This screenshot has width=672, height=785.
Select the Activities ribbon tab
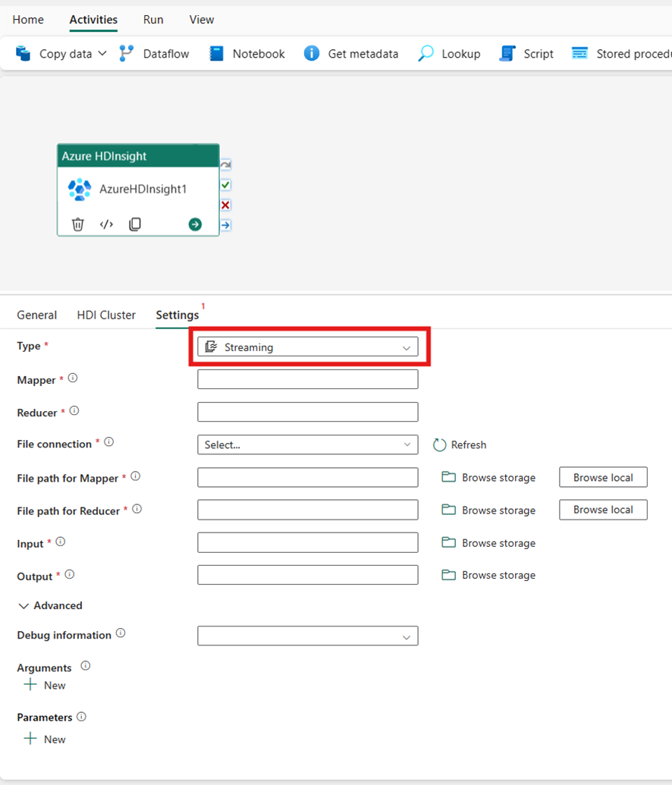pyautogui.click(x=93, y=20)
